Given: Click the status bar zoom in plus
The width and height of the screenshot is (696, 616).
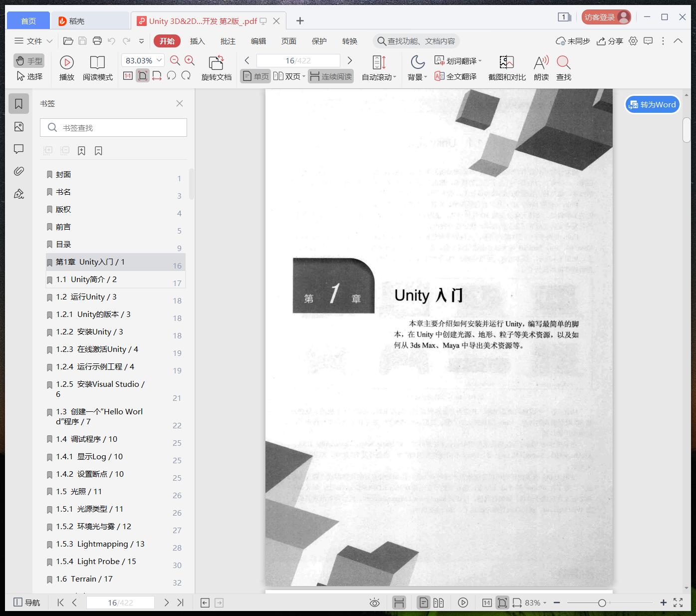Looking at the screenshot, I should tap(664, 603).
